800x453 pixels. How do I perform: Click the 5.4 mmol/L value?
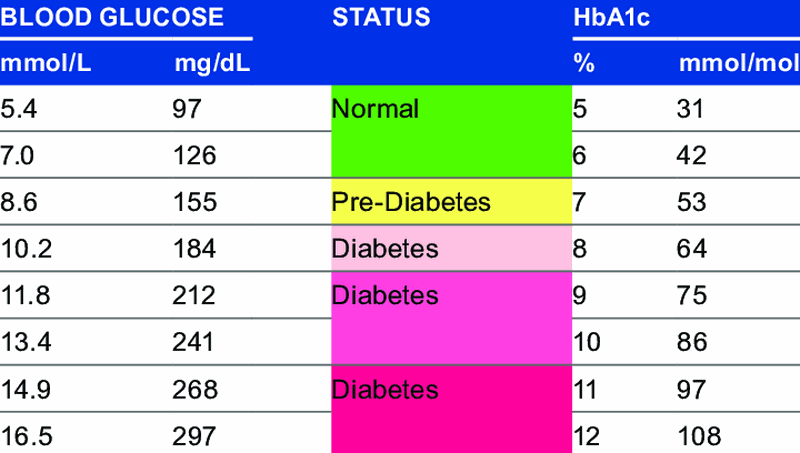[x=20, y=108]
